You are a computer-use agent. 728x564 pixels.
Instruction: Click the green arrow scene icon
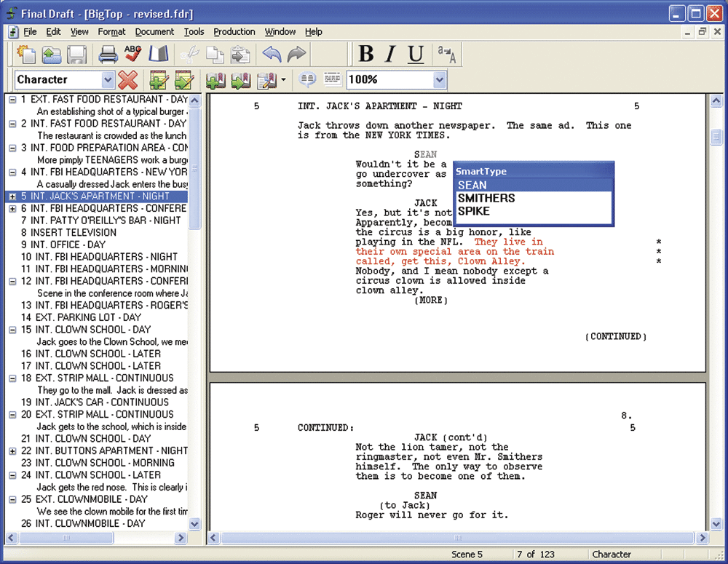click(240, 80)
